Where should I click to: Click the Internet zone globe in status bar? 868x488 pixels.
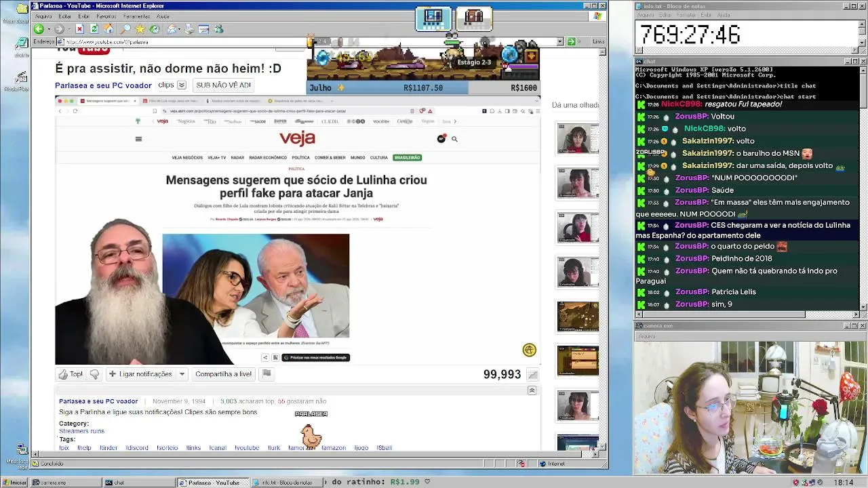click(x=543, y=464)
